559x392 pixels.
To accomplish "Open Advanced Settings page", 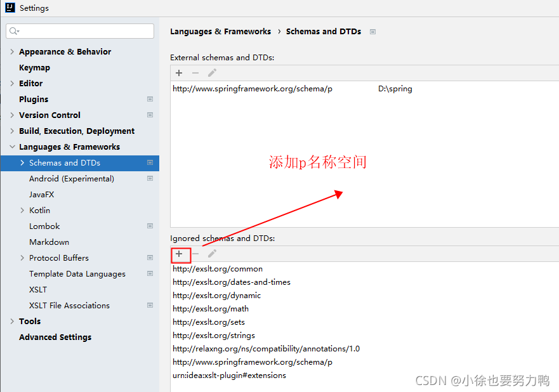I will (x=55, y=337).
